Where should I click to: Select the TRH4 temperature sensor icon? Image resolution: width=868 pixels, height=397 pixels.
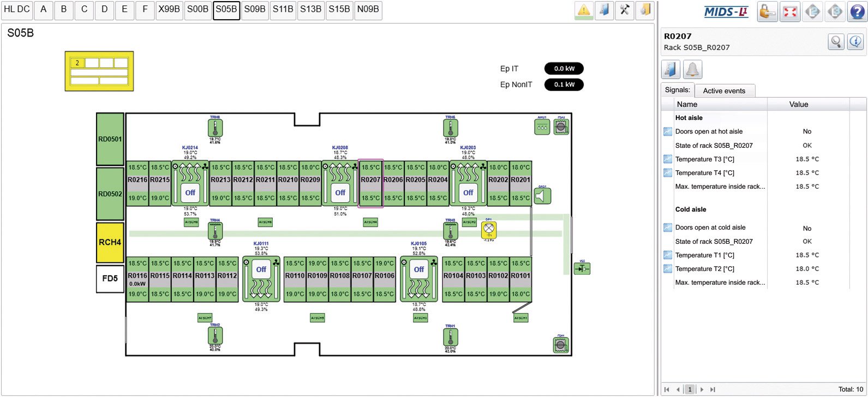click(x=215, y=231)
